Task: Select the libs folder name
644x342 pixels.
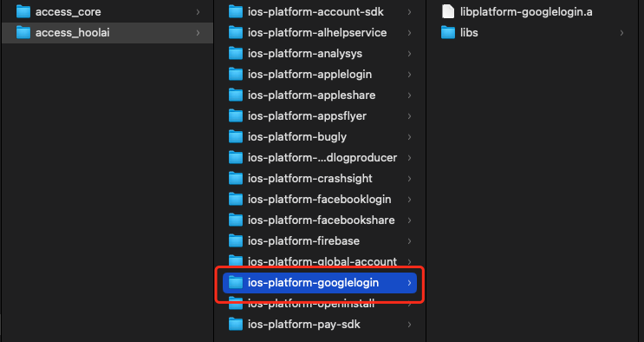Action: click(469, 32)
